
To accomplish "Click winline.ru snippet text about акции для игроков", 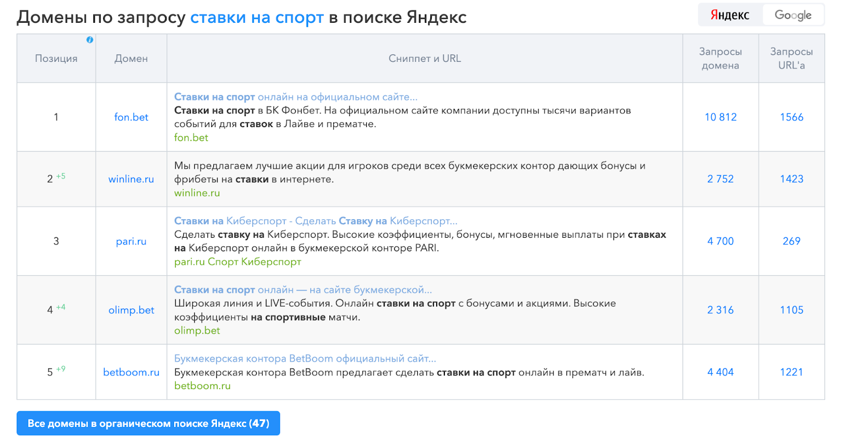I will coord(410,173).
